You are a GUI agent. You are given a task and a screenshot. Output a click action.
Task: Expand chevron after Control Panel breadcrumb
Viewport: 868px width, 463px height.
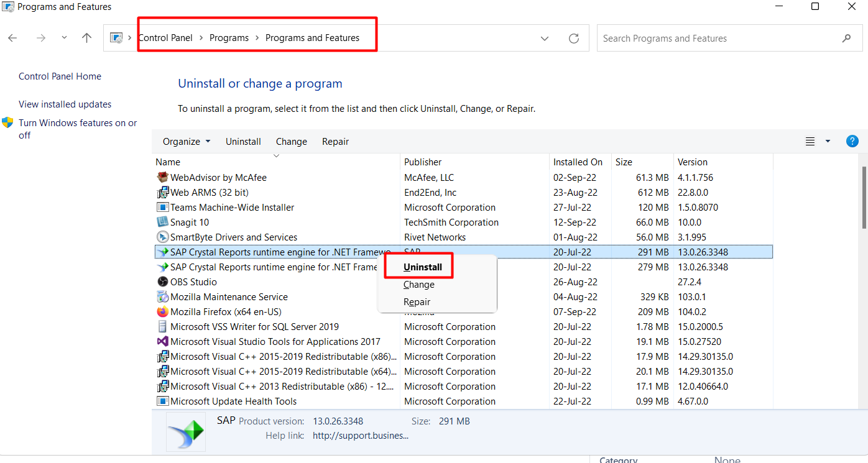tap(201, 38)
